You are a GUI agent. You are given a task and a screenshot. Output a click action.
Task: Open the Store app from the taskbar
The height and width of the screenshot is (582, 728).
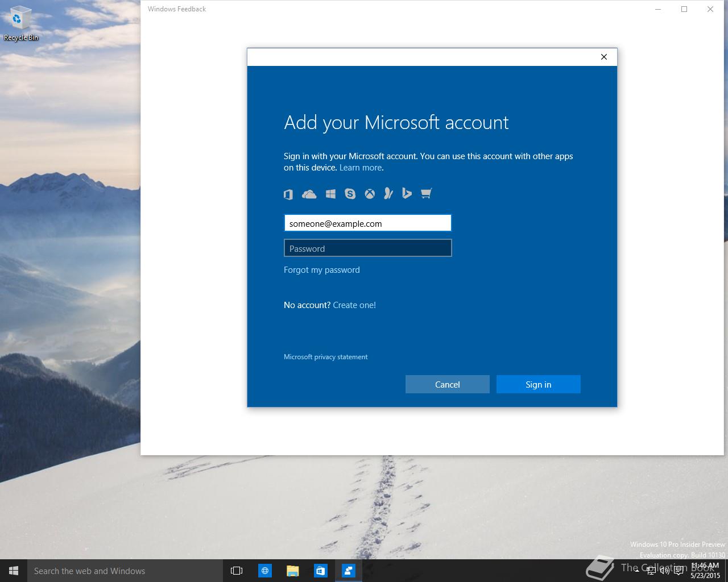[320, 571]
